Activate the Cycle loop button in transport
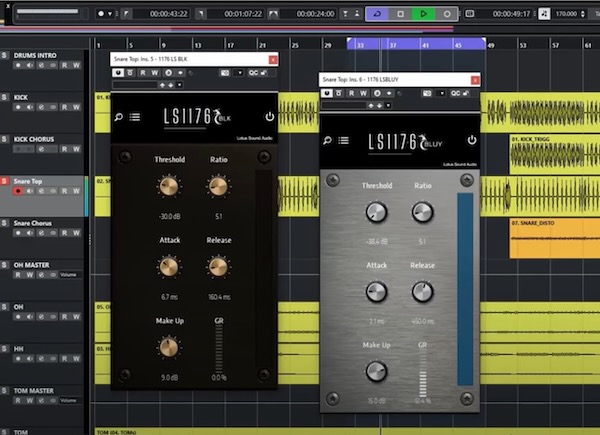Viewport: 600px width, 435px height. pos(375,14)
